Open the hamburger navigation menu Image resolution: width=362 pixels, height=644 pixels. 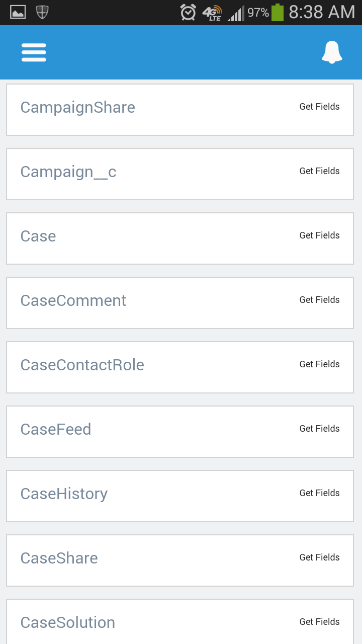coord(34,52)
